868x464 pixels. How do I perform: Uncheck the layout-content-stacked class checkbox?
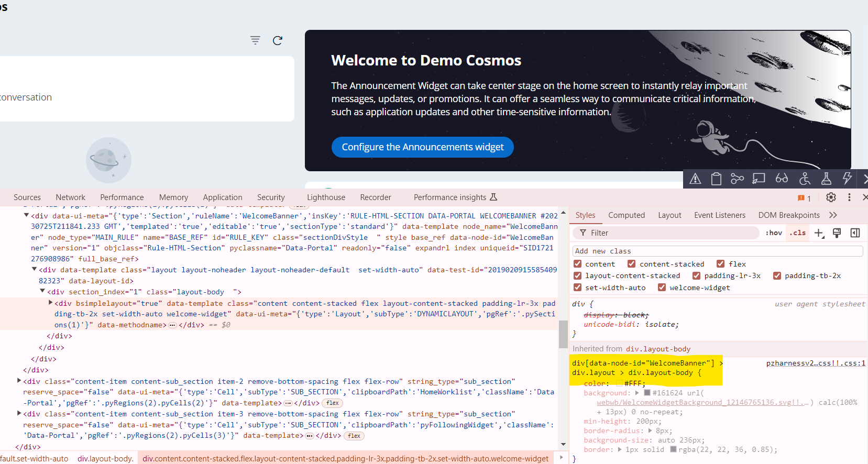[x=578, y=275]
